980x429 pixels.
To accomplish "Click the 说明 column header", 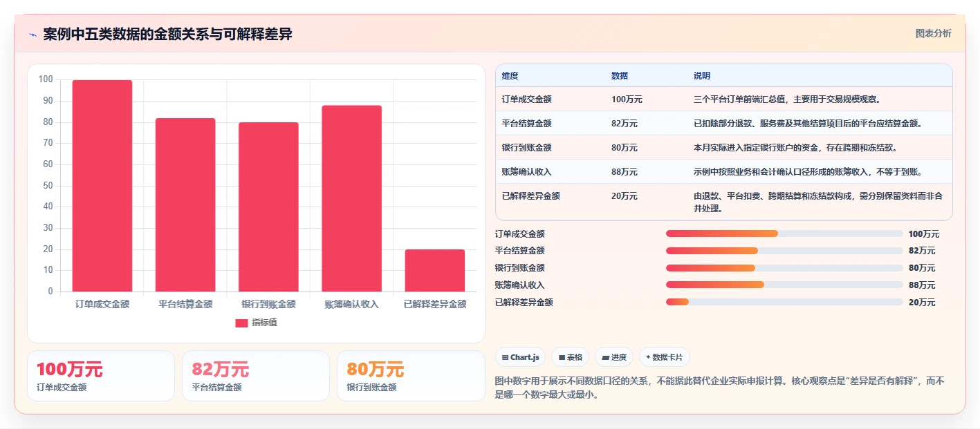I will [702, 75].
